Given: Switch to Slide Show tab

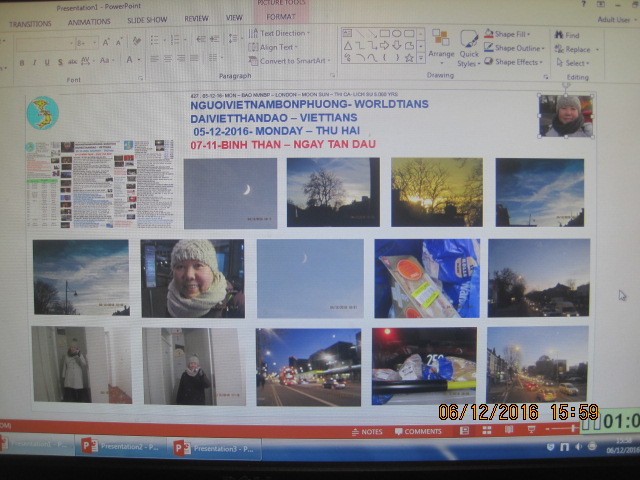Looking at the screenshot, I should click(147, 20).
